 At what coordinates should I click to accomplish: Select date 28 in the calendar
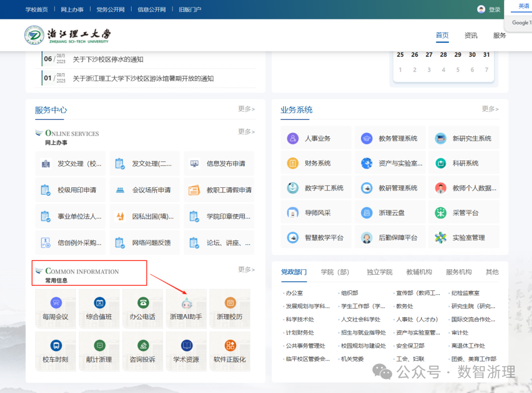pos(444,55)
